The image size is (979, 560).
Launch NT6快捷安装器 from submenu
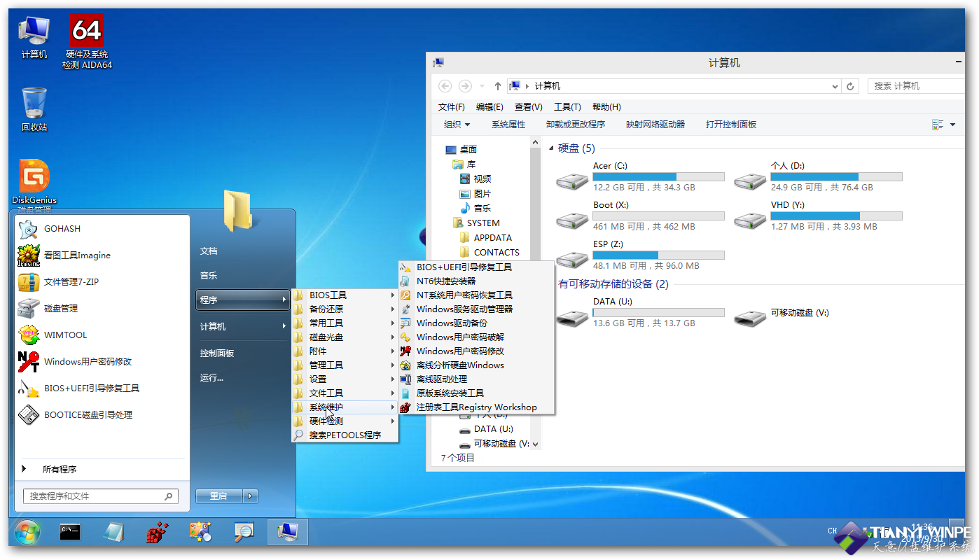pyautogui.click(x=476, y=281)
